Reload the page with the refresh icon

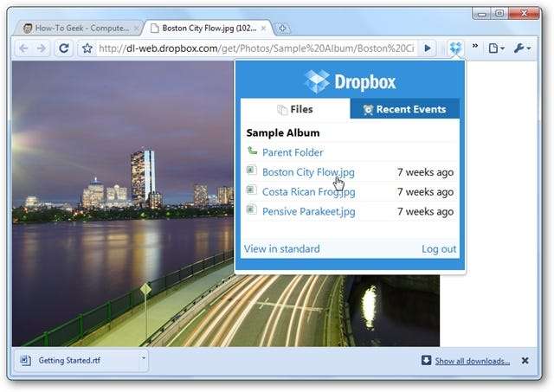click(x=64, y=48)
